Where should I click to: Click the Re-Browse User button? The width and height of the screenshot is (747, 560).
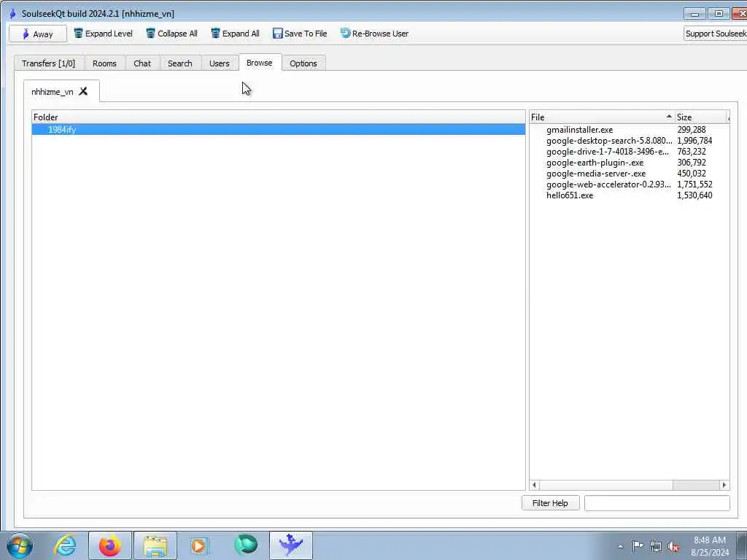[374, 34]
